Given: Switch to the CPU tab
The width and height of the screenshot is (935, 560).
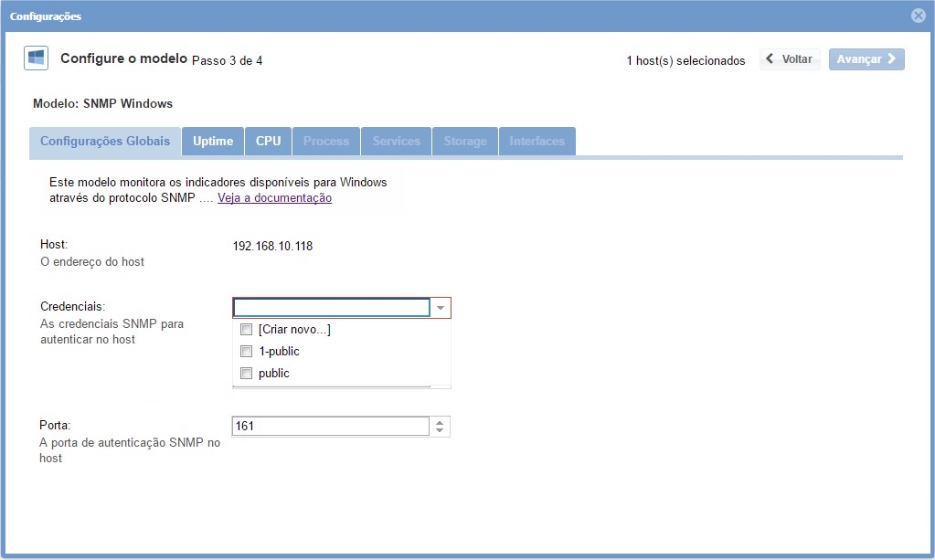Looking at the screenshot, I should click(x=268, y=142).
